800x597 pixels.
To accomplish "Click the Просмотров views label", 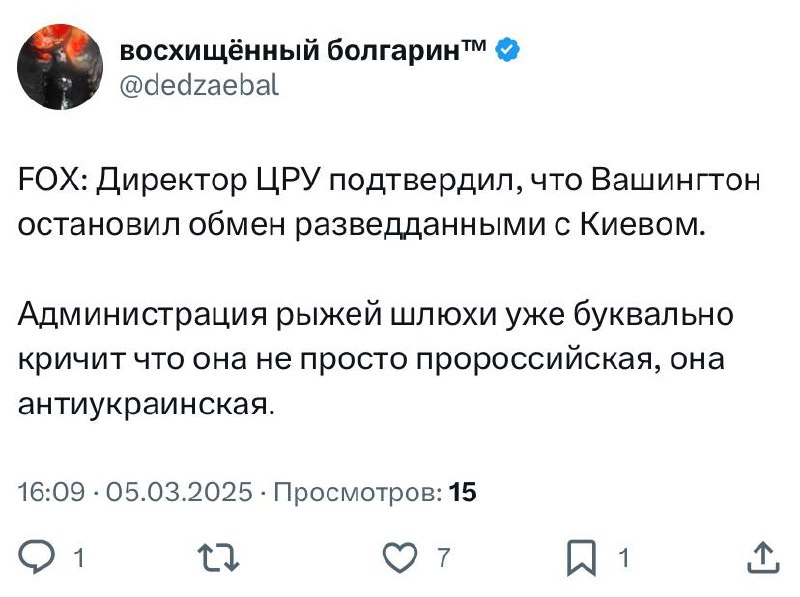I will [x=357, y=491].
